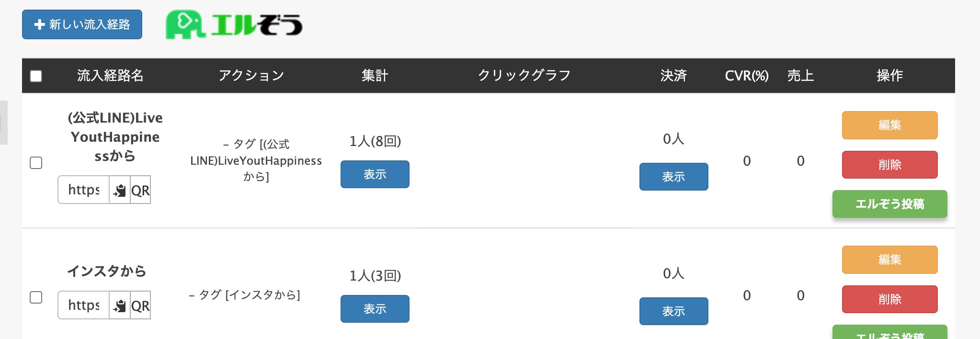Show 集計 details for 1人(3回)
The height and width of the screenshot is (339, 980).
[x=375, y=309]
